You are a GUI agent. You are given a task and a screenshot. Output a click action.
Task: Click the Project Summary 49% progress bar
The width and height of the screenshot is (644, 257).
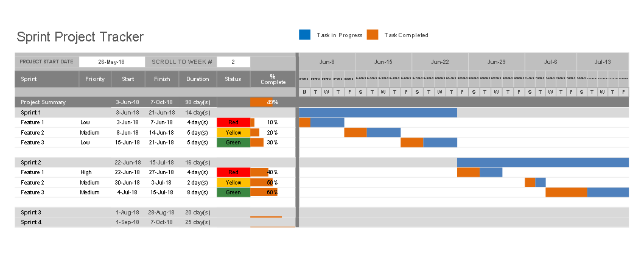coord(262,102)
